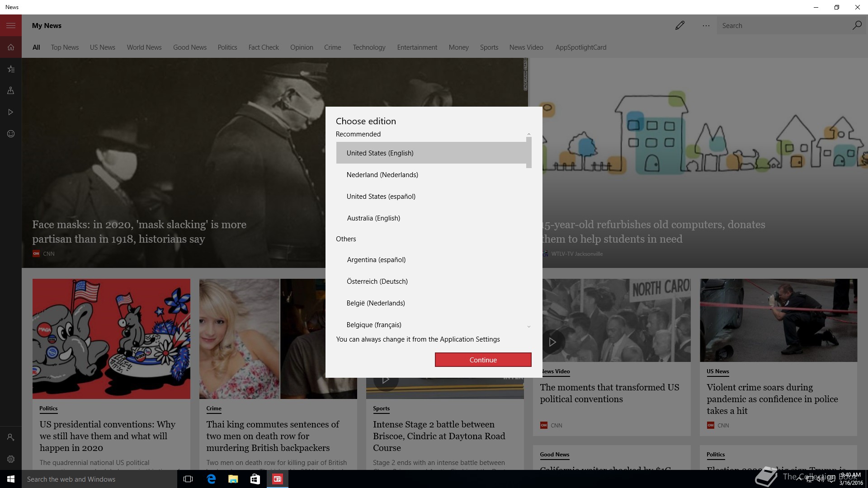Switch to the US News tab
868x488 pixels.
103,47
